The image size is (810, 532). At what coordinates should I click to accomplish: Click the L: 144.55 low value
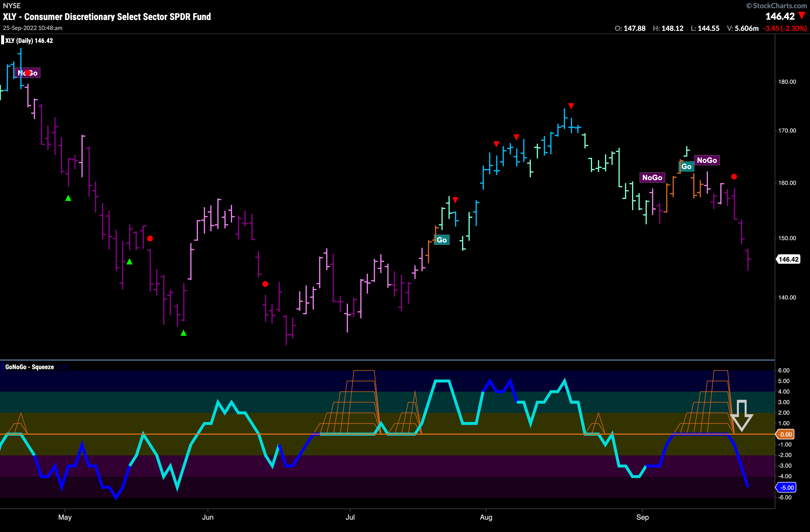pyautogui.click(x=705, y=28)
